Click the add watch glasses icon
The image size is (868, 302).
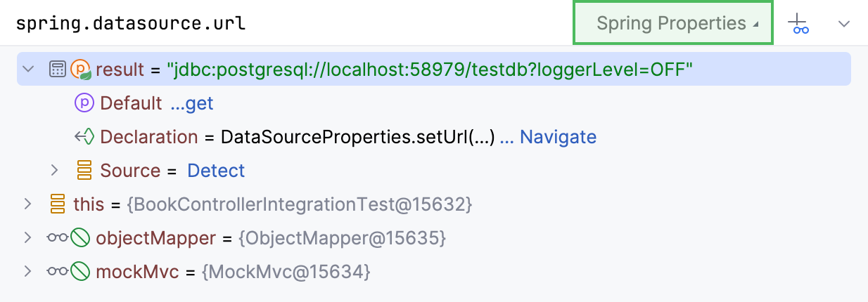(798, 24)
